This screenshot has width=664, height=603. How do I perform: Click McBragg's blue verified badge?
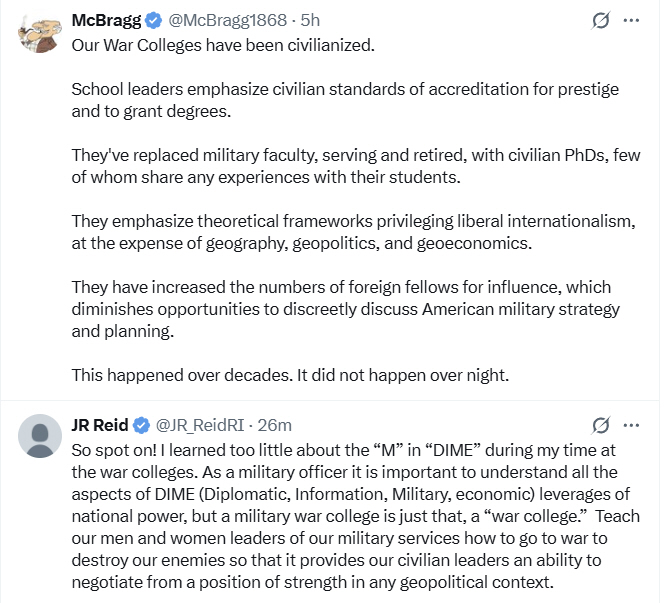tap(154, 21)
